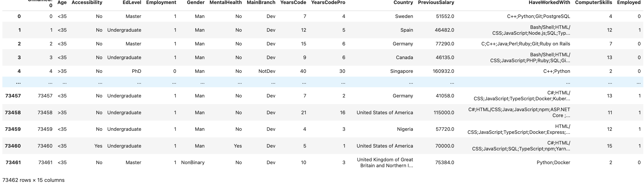Click the Age column header
Viewport: 644px width, 184px height.
point(62,3)
